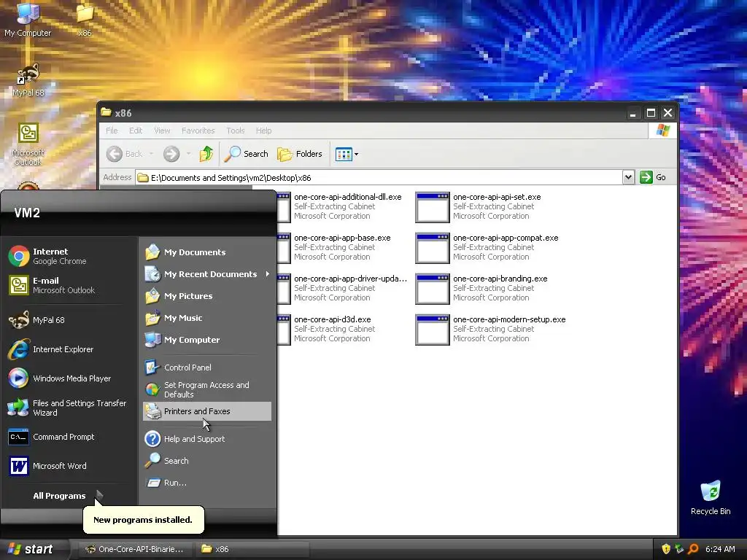Open View menu in x86 window
Screen dimensions: 747x560
[x=162, y=131]
